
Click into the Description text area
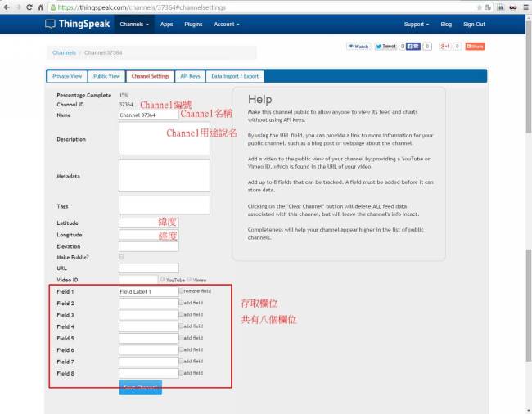(164, 138)
